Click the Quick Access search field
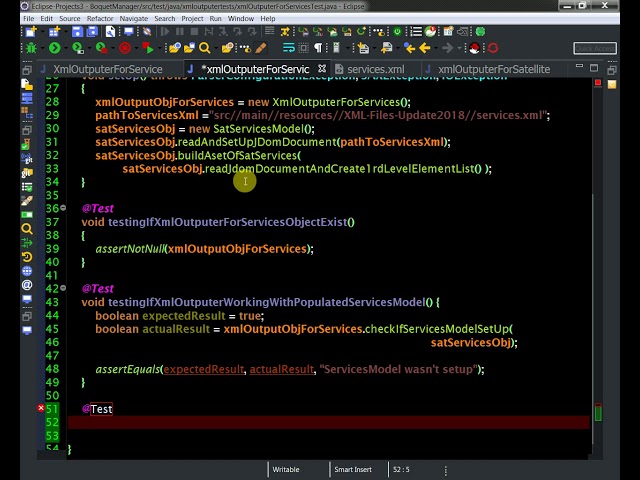The image size is (640, 480). (594, 48)
